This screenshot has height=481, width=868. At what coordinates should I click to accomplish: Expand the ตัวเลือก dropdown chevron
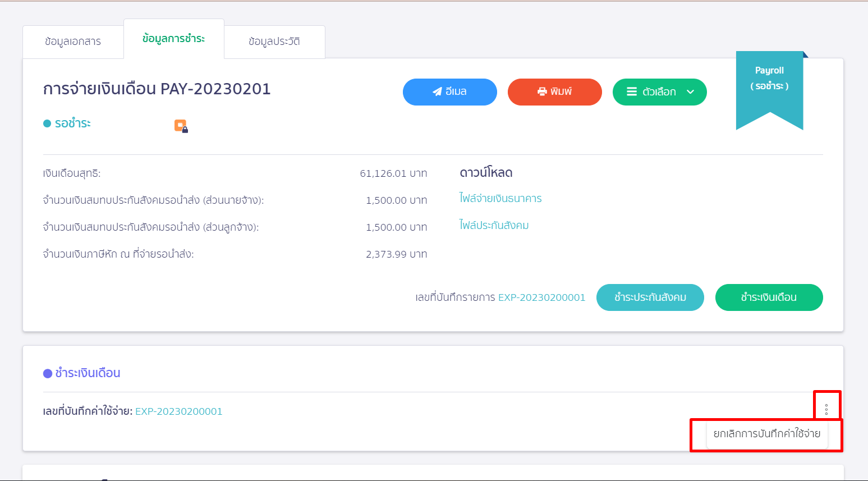coord(690,92)
